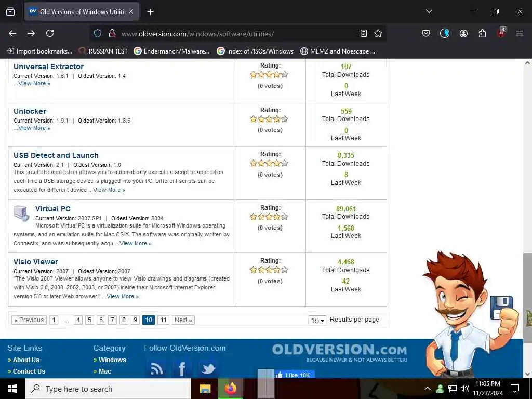Viewport: 532px width, 399px height.
Task: Click the page vertical scrollbar thumb
Action: 527,297
